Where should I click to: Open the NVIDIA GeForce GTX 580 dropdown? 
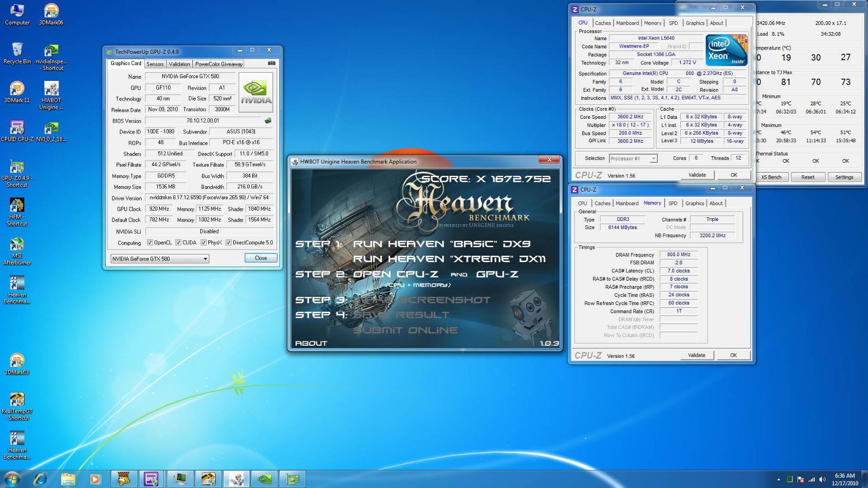tap(159, 258)
